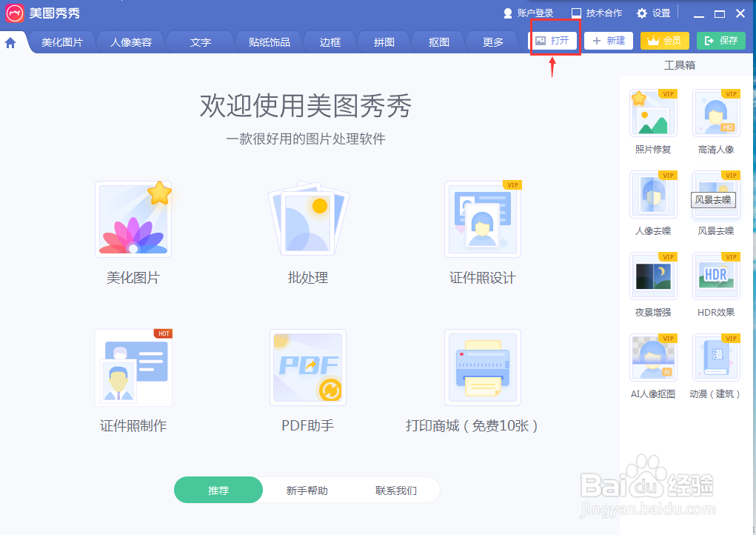Open the 技术合作 link in the title bar
Image resolution: width=756 pixels, height=535 pixels.
[597, 13]
